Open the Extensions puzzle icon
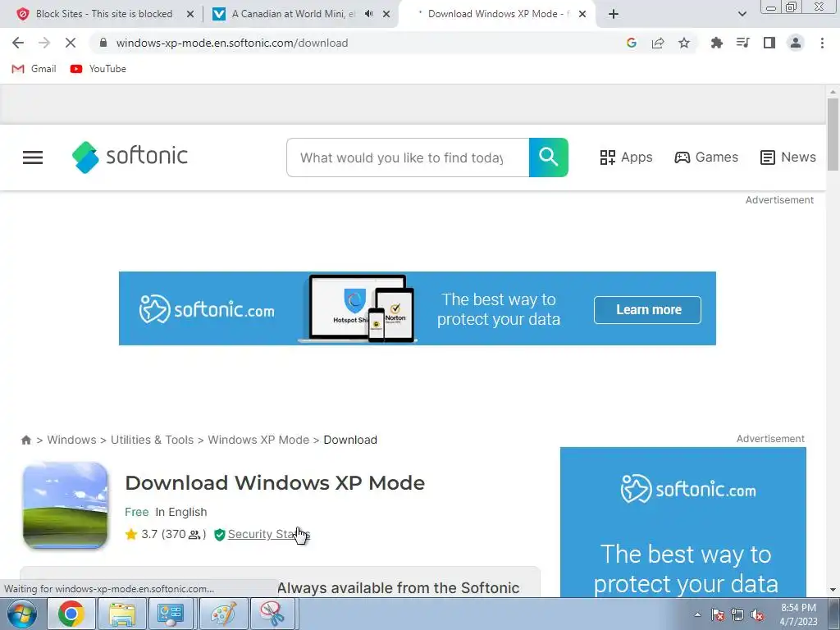 (x=716, y=43)
